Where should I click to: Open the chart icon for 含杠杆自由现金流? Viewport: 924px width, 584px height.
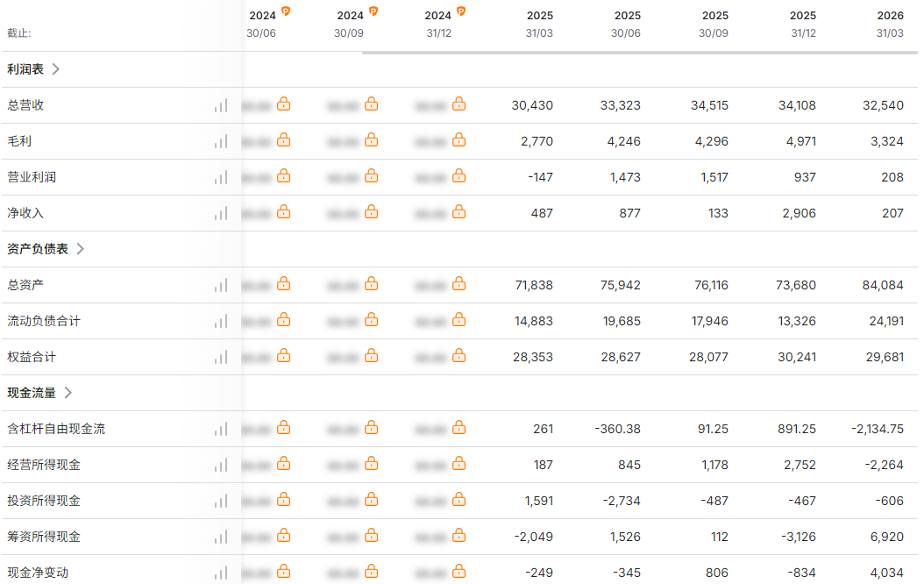221,430
